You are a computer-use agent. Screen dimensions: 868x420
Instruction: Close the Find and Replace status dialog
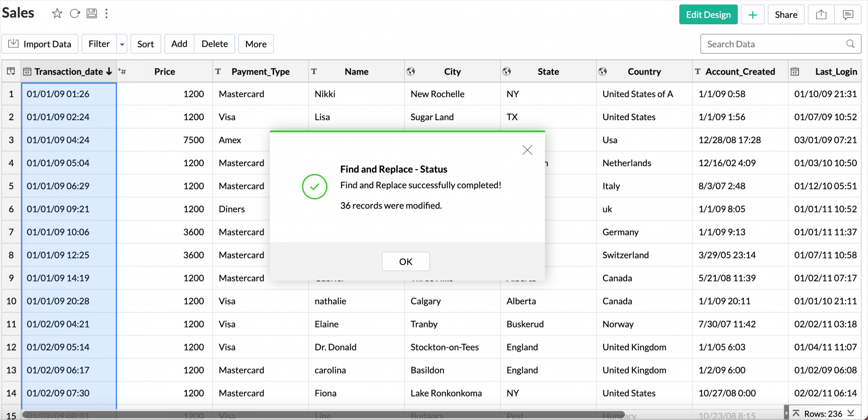coord(527,150)
